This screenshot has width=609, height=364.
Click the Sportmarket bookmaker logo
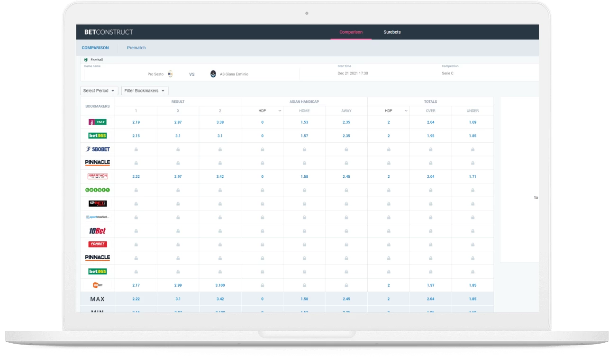pyautogui.click(x=97, y=217)
